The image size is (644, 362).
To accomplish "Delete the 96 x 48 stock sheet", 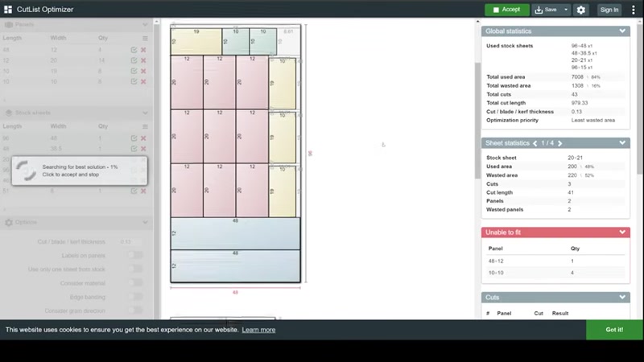I will point(143,138).
